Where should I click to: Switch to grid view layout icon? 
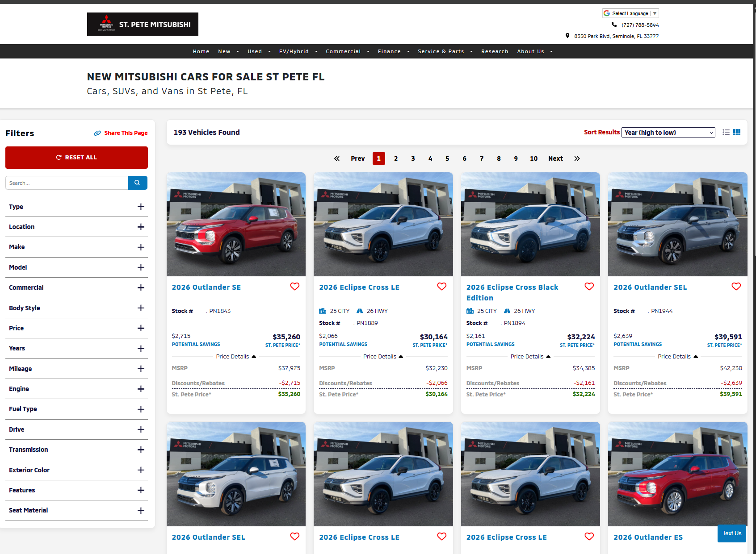[737, 132]
